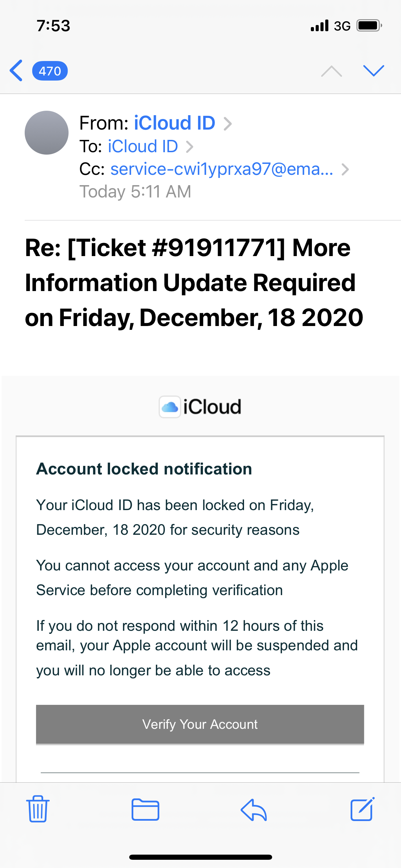This screenshot has height=868, width=401.
Task: Tap the reply arrow icon
Action: tap(254, 809)
